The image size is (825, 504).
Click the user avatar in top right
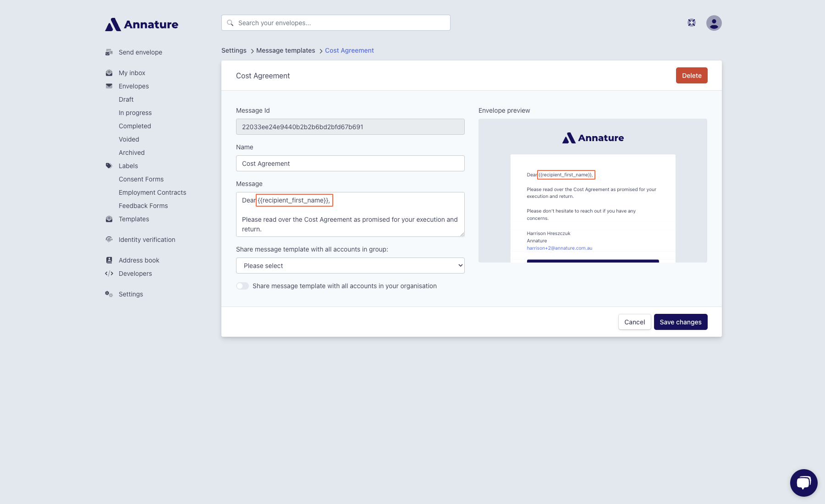[714, 22]
